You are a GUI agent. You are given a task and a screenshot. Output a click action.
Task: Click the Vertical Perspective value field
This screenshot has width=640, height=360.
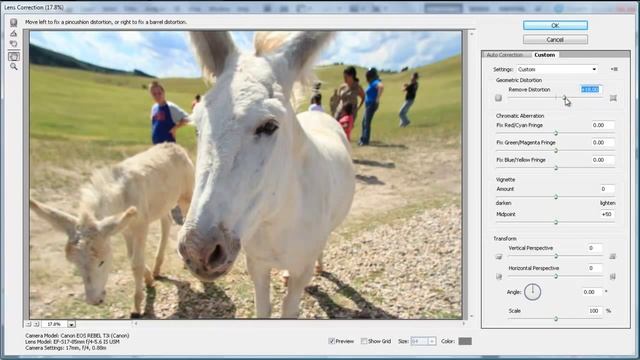pos(594,248)
